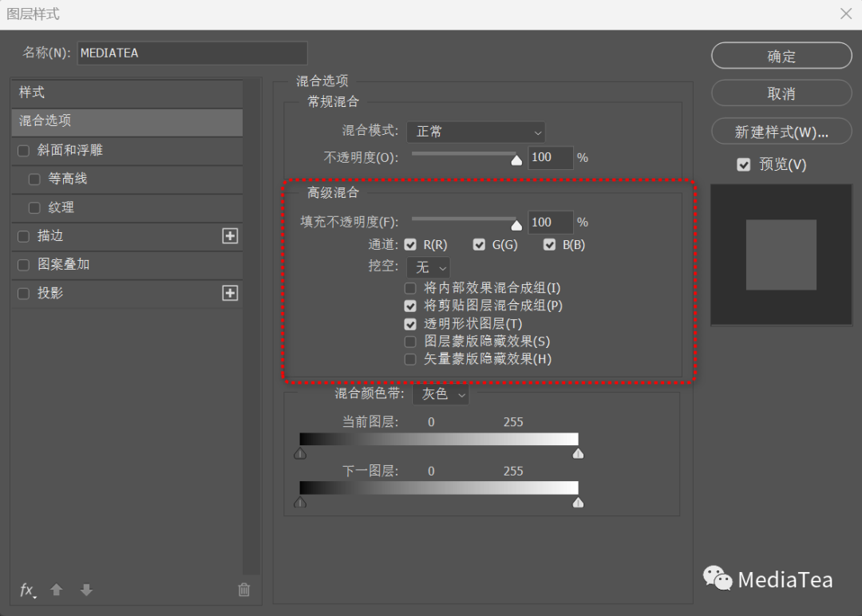The width and height of the screenshot is (862, 616).
Task: Click the 名称 field containing MEDIATEA
Action: coord(192,53)
